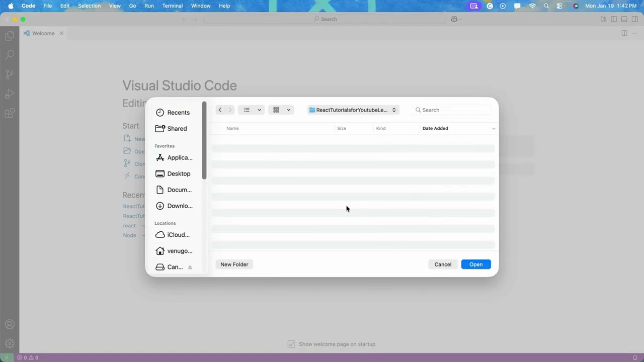The width and height of the screenshot is (644, 362).
Task: Toggle Show welcome page on startup
Action: [291, 344]
